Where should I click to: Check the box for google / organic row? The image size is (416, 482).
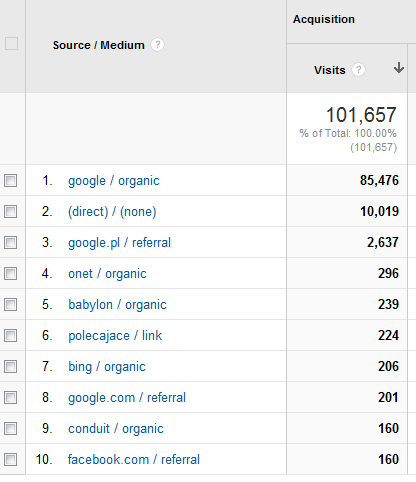click(x=10, y=180)
